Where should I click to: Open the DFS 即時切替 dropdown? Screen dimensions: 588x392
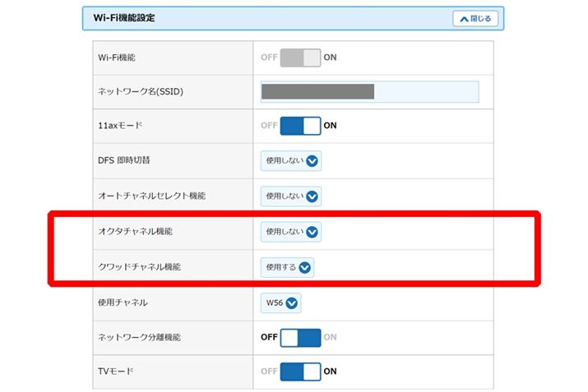point(290,161)
